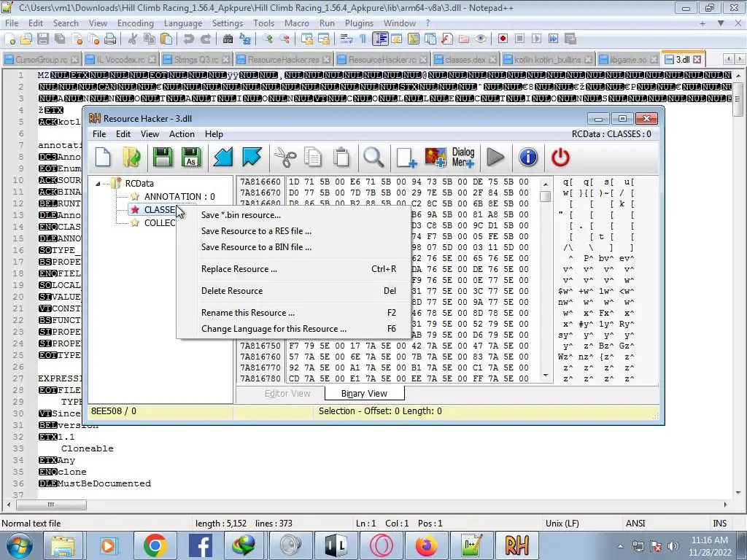Show hidden tray icons arrow
Screen dimensions: 747x560
(x=620, y=546)
